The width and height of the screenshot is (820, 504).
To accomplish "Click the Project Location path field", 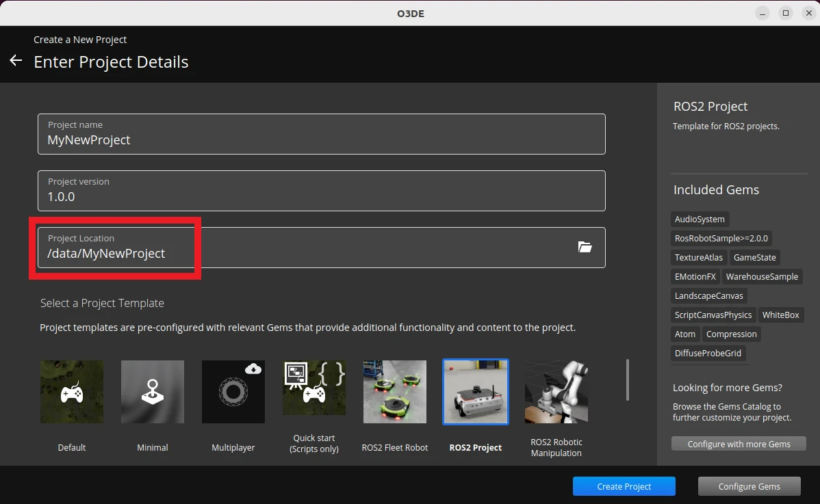I will pyautogui.click(x=301, y=254).
